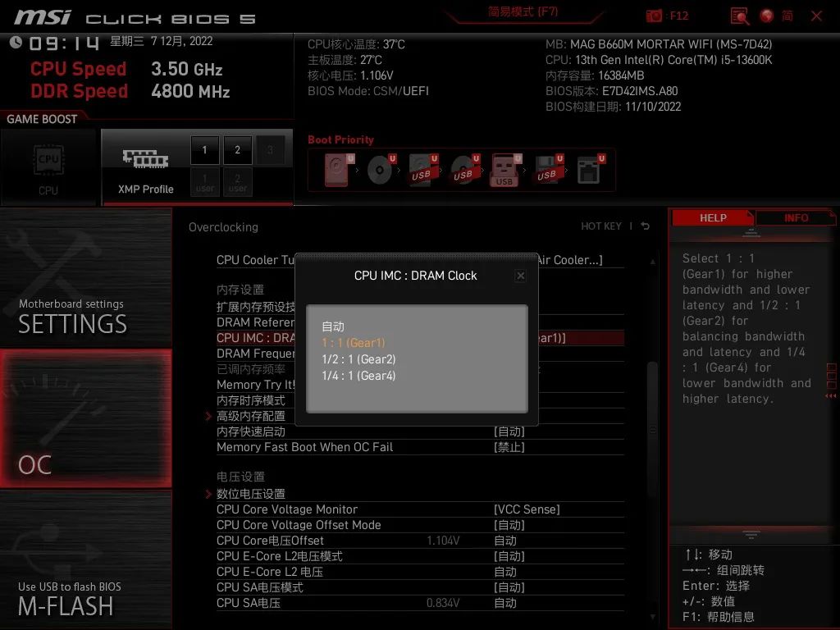Click the DDR Speed 4800 MHz readout
Image resolution: width=840 pixels, height=630 pixels.
(x=130, y=91)
